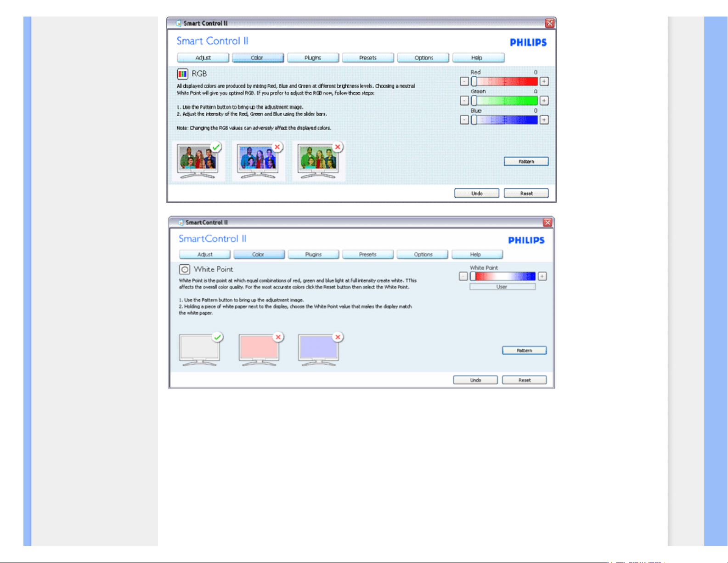The width and height of the screenshot is (728, 563).
Task: Open the Adjust tab in White Point window
Action: point(205,255)
